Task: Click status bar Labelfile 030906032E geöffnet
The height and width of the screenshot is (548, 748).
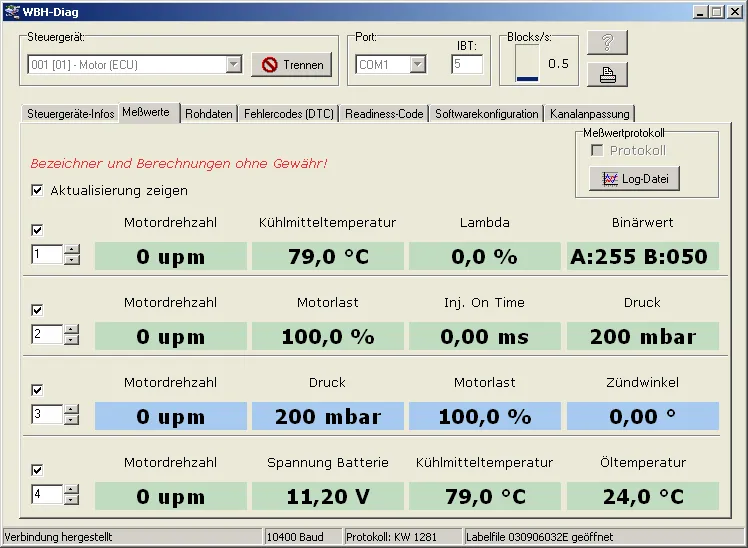Action: 540,537
